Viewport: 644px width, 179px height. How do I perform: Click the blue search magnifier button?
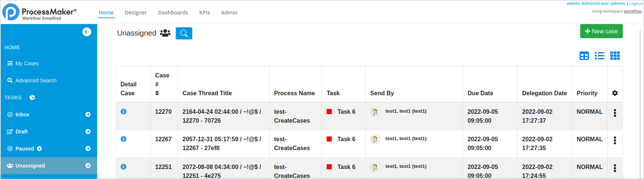pyautogui.click(x=184, y=33)
